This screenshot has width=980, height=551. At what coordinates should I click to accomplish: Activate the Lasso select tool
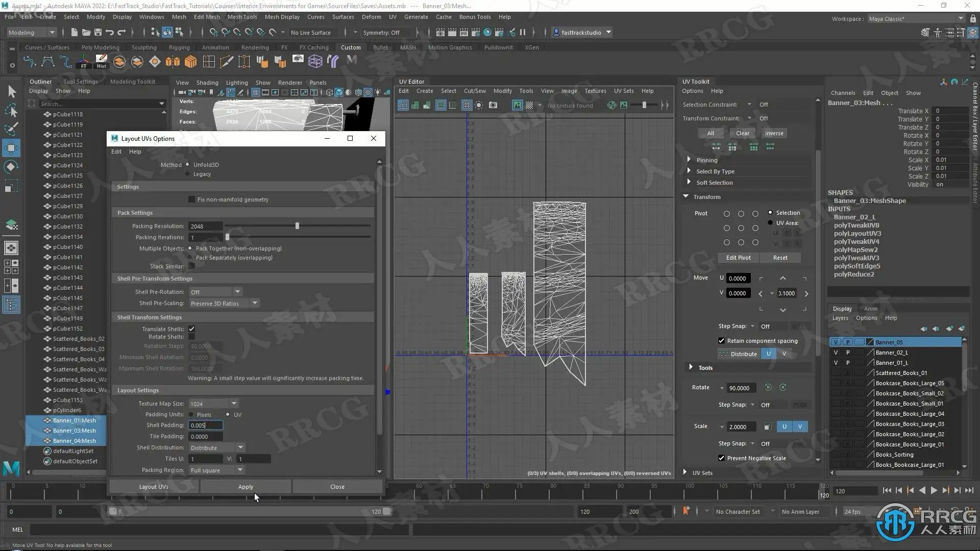pos(12,111)
